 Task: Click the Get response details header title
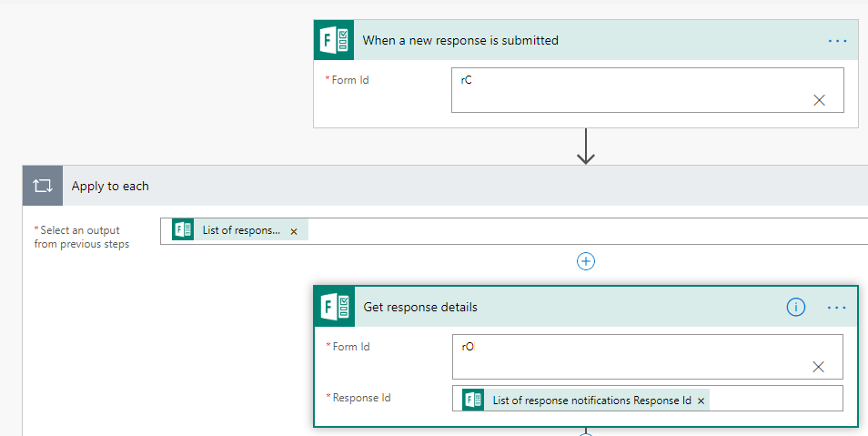pyautogui.click(x=420, y=307)
